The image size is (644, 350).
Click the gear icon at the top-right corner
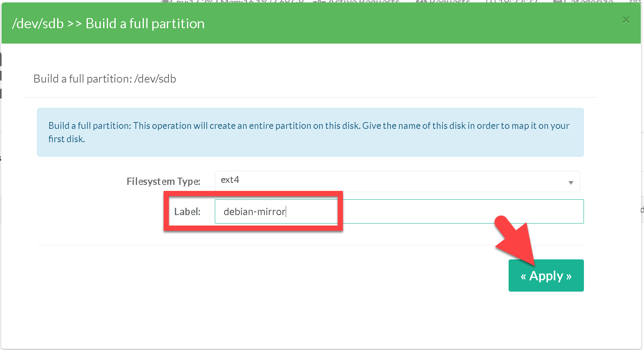pos(635,2)
